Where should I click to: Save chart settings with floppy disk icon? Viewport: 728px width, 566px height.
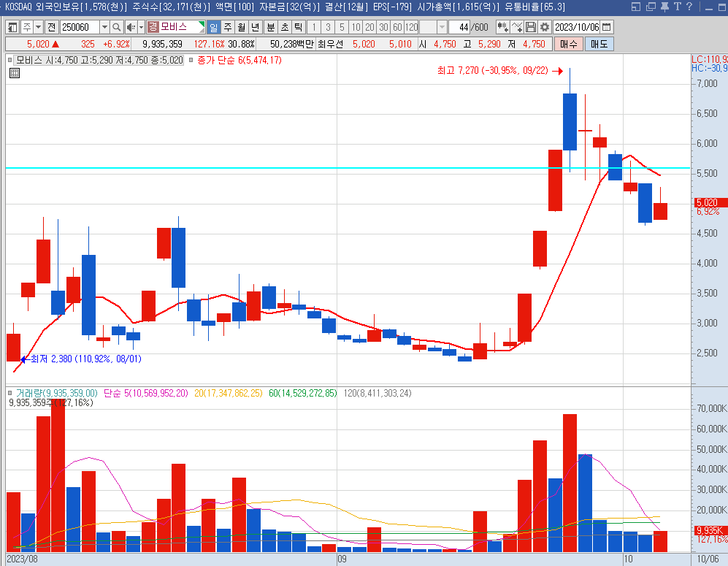[x=531, y=28]
